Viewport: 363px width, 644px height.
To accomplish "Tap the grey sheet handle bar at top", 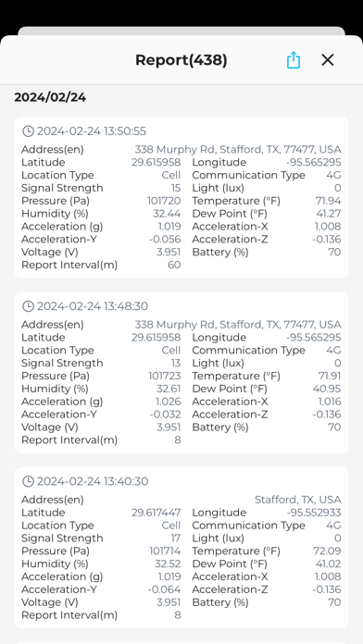I will coord(181,31).
